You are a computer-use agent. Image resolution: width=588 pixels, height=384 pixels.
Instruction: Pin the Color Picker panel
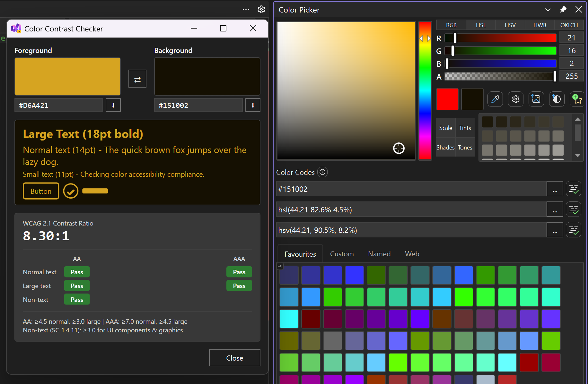coord(563,10)
